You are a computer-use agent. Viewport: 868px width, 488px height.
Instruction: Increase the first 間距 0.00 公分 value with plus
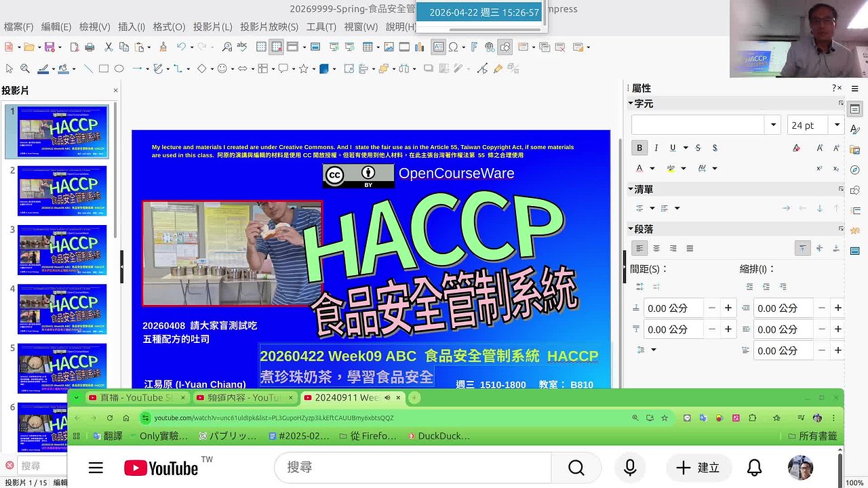pos(728,308)
